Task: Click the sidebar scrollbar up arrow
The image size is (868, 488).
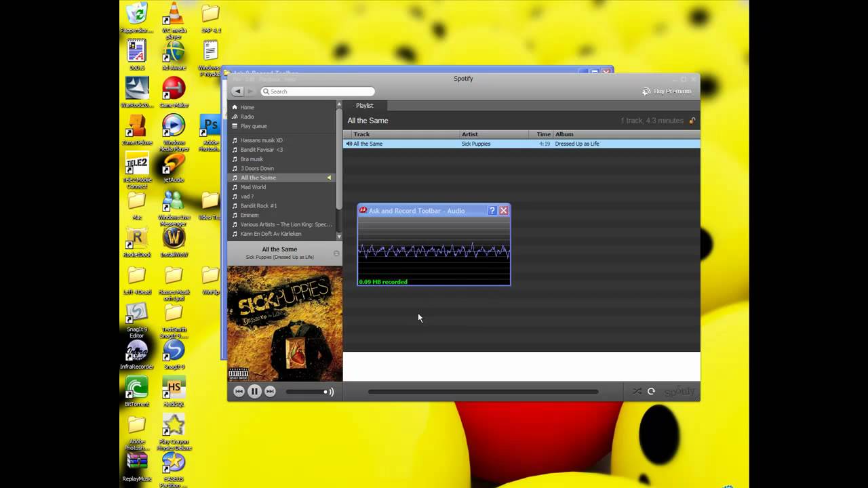Action: pyautogui.click(x=340, y=105)
